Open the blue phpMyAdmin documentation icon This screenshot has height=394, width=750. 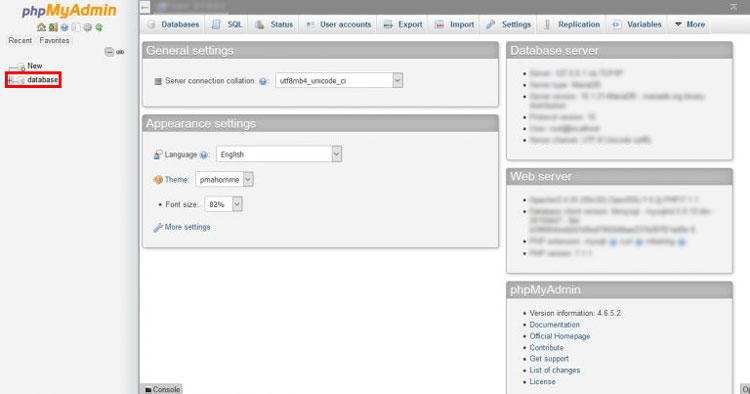point(65,27)
